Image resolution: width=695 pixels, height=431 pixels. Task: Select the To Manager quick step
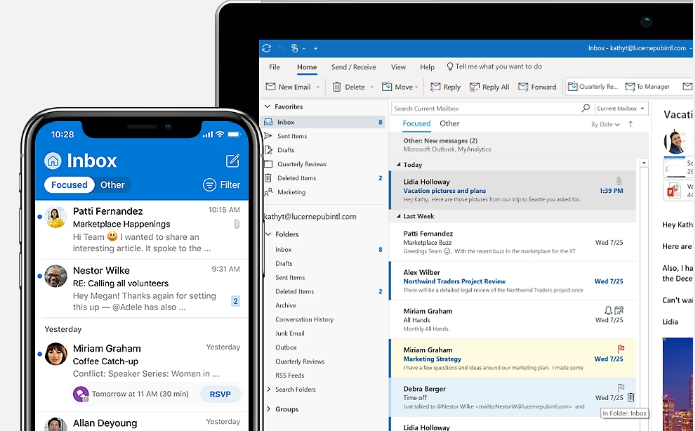point(648,86)
